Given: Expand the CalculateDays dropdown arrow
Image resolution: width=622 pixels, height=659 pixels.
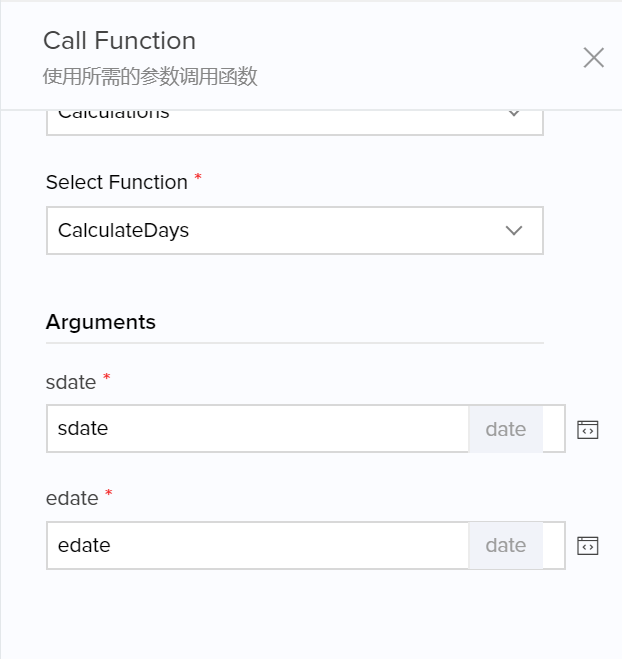Looking at the screenshot, I should click(514, 231).
